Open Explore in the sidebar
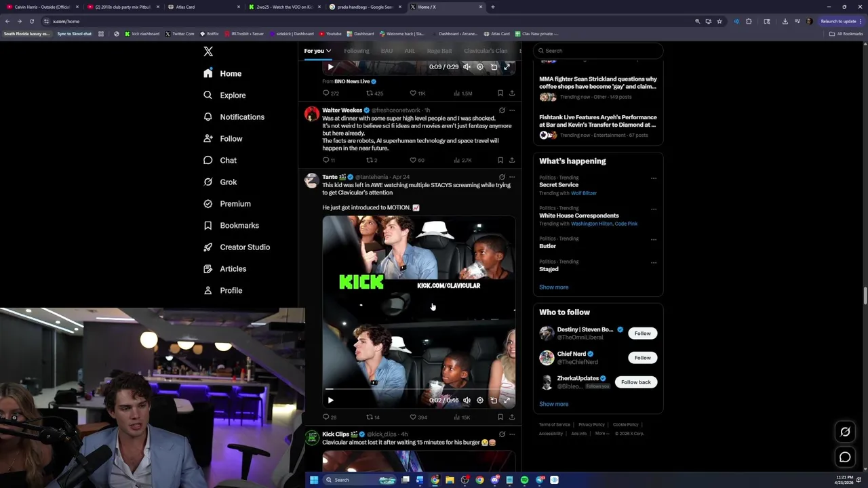 224,95
